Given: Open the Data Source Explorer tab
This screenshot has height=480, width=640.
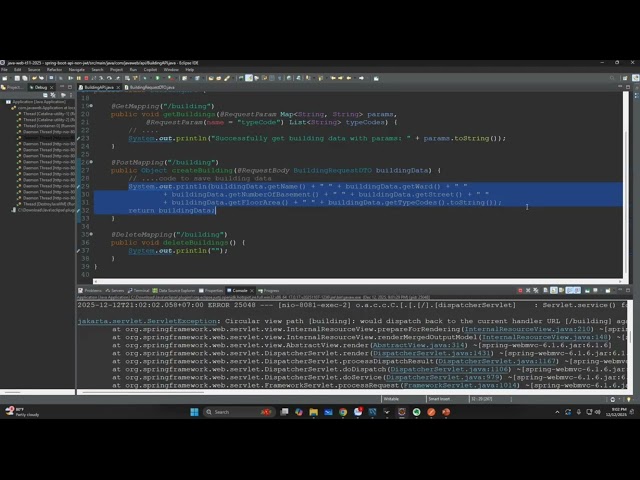Looking at the screenshot, I should (x=173, y=290).
